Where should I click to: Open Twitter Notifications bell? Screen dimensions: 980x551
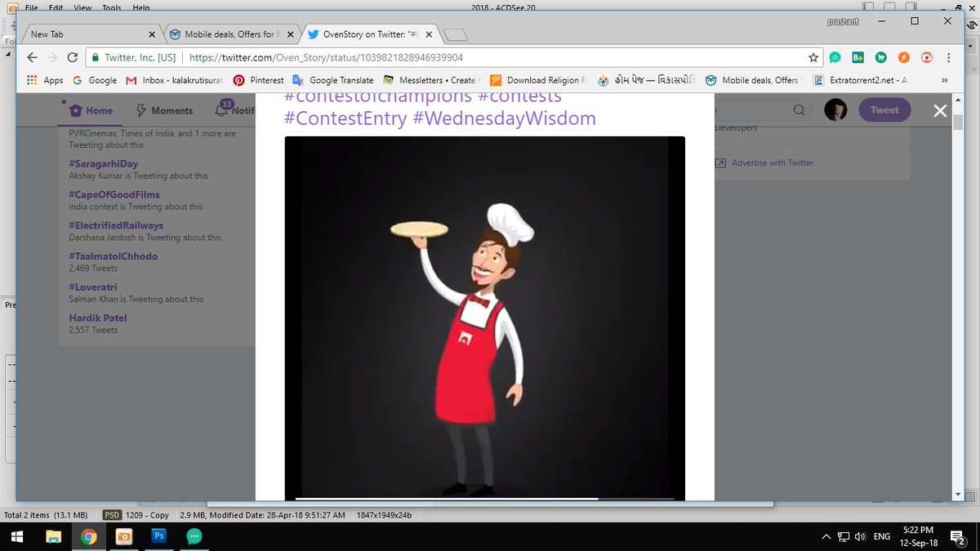(221, 109)
